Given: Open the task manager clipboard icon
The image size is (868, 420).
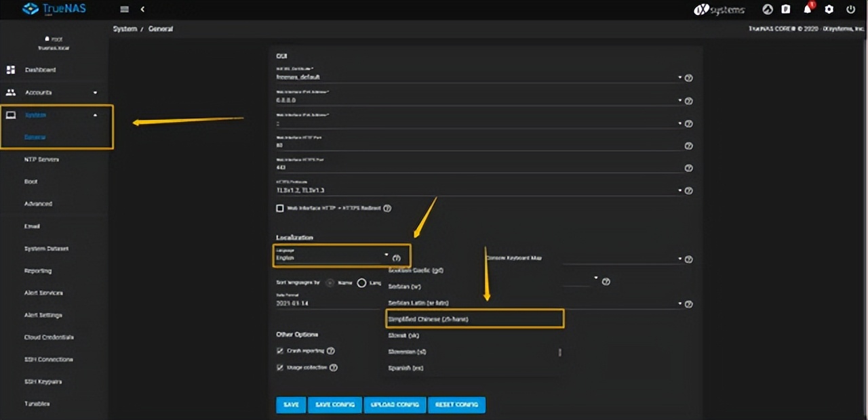Looking at the screenshot, I should 786,9.
